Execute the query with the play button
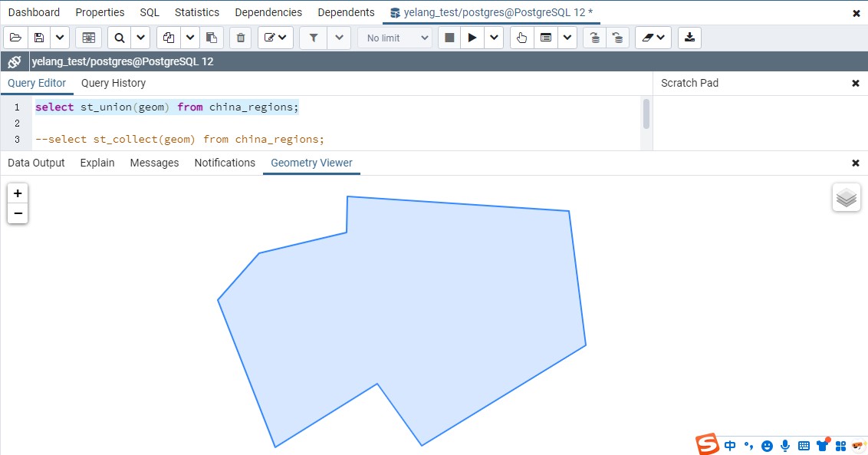This screenshot has height=455, width=868. (472, 38)
